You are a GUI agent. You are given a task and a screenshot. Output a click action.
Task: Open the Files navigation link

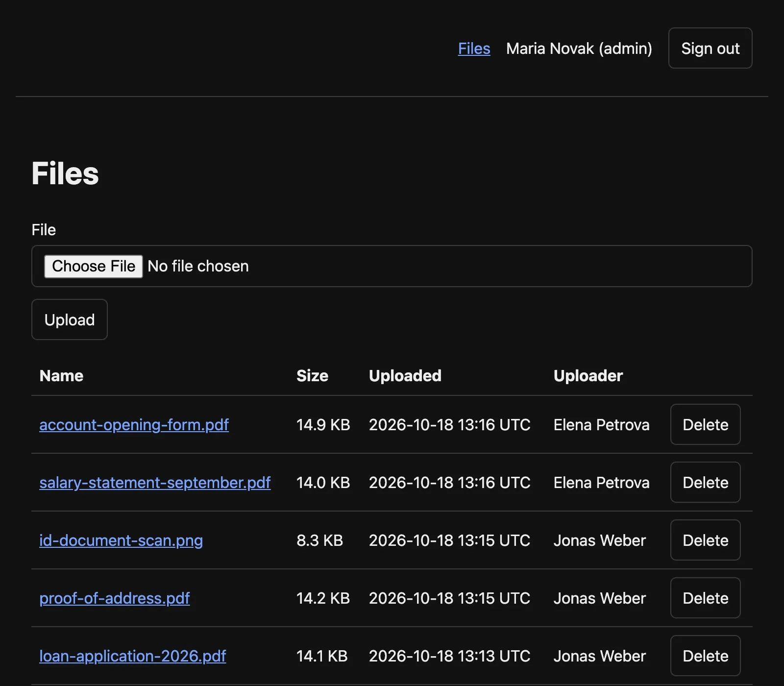[x=474, y=49]
